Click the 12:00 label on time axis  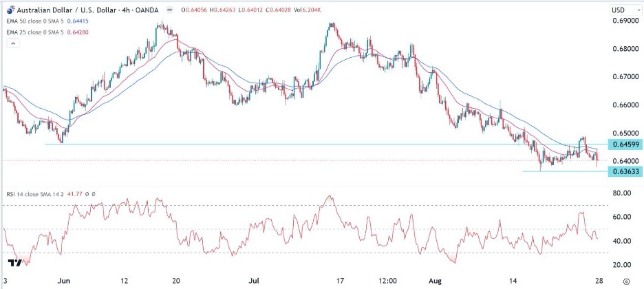point(388,281)
